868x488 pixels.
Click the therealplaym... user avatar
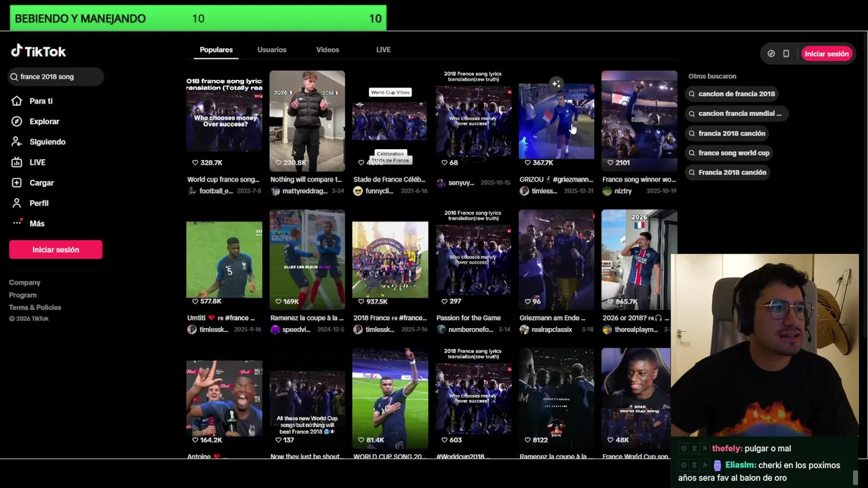click(607, 329)
